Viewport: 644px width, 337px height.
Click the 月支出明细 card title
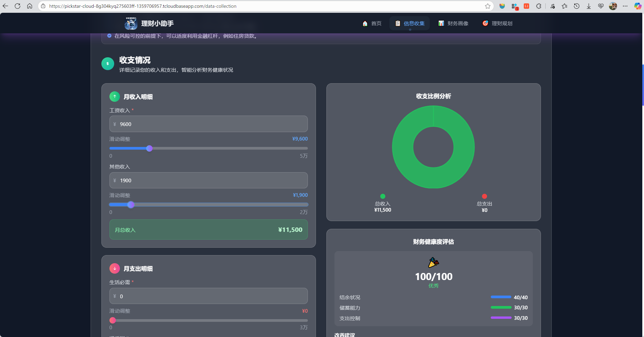pos(138,269)
